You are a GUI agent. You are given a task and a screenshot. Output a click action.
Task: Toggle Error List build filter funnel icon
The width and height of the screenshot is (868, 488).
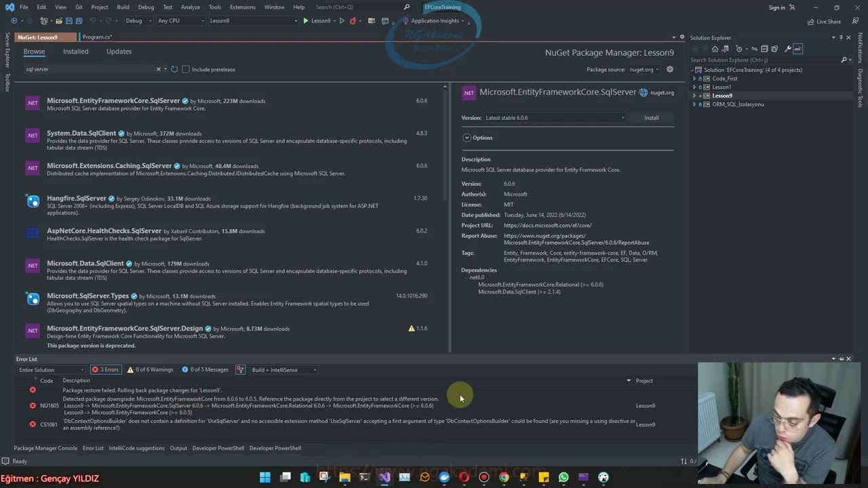point(240,369)
